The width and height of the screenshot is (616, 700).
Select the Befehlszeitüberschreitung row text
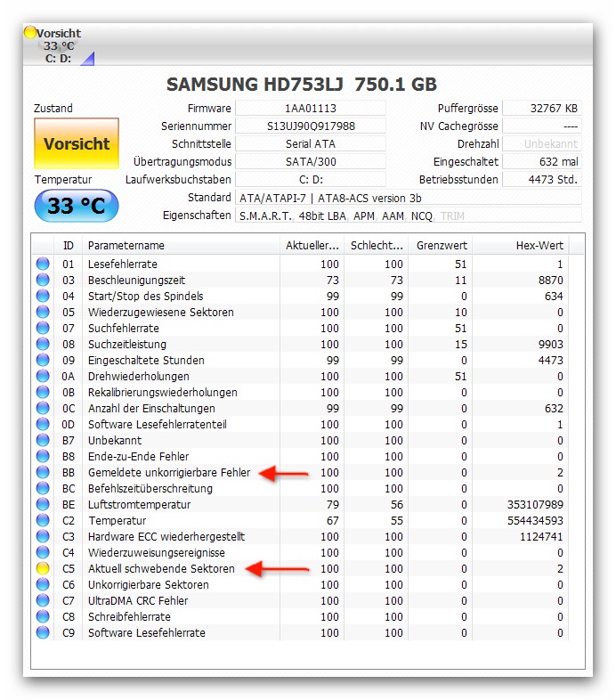[x=150, y=488]
